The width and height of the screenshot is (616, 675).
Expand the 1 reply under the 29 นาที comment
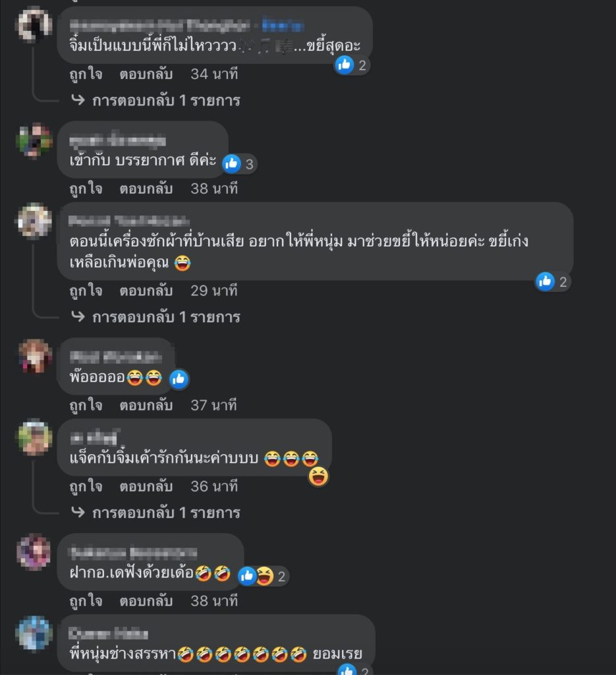click(x=156, y=317)
